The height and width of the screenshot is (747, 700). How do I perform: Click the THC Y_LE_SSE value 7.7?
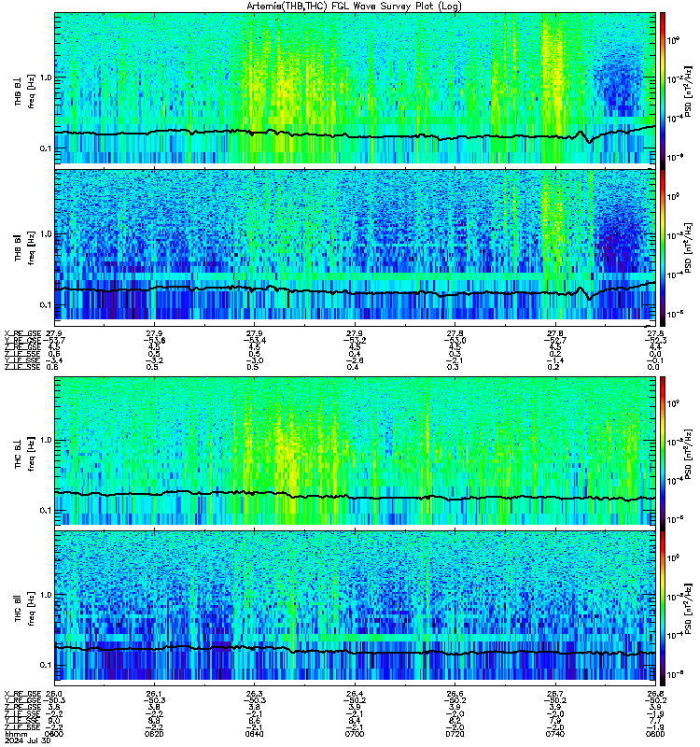point(655,721)
